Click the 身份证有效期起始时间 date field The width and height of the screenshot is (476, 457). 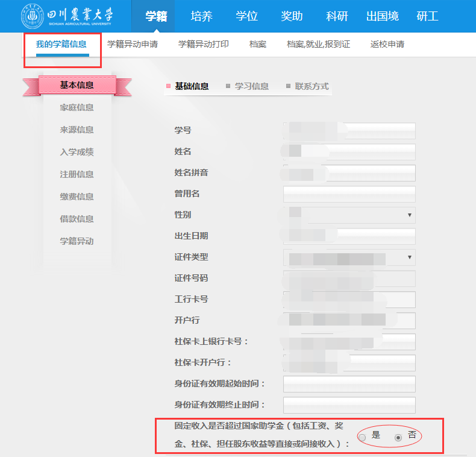349,384
